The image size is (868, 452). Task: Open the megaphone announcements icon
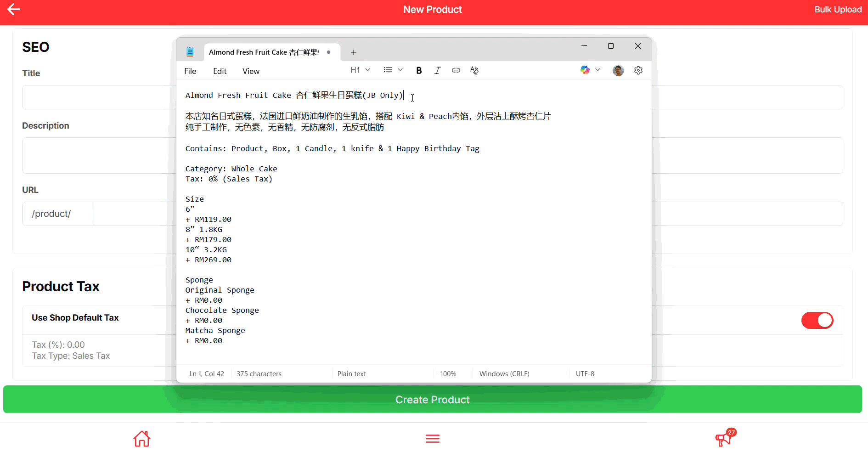[724, 439]
